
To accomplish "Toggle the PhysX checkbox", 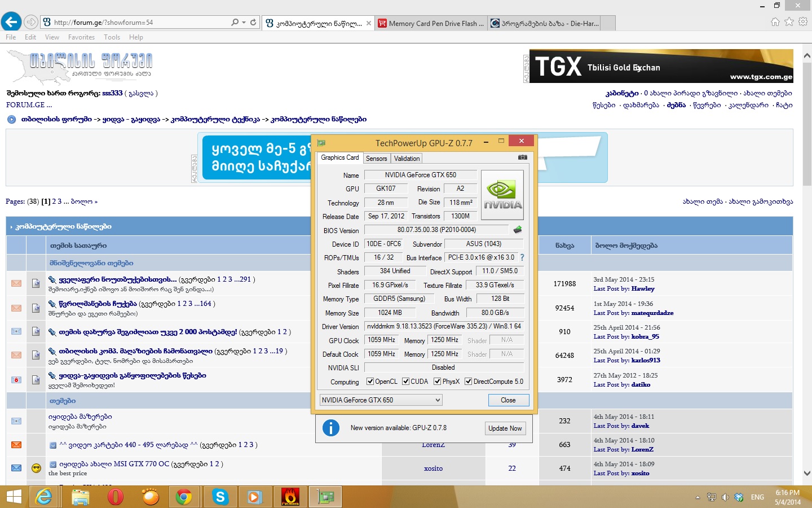I will [437, 382].
